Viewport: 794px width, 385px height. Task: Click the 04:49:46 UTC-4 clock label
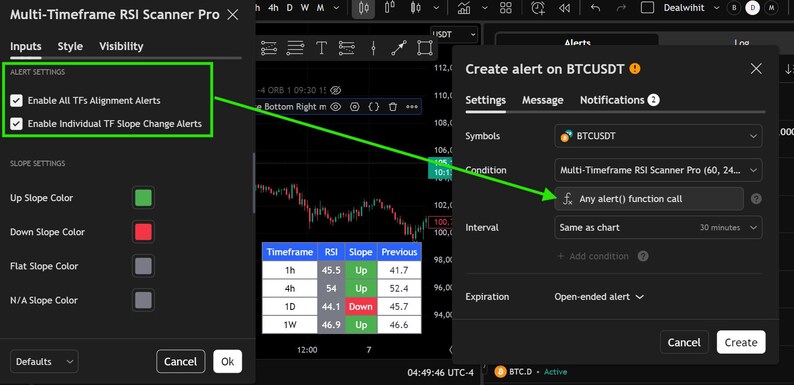point(441,373)
